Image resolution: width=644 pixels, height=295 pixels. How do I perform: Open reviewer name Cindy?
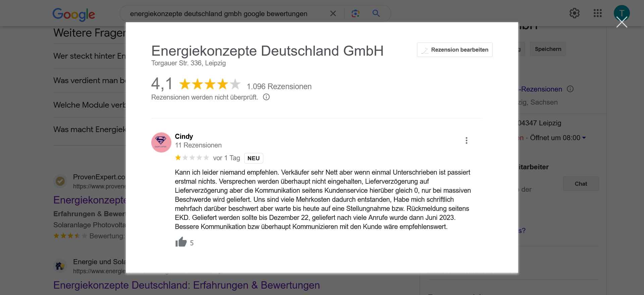[184, 136]
